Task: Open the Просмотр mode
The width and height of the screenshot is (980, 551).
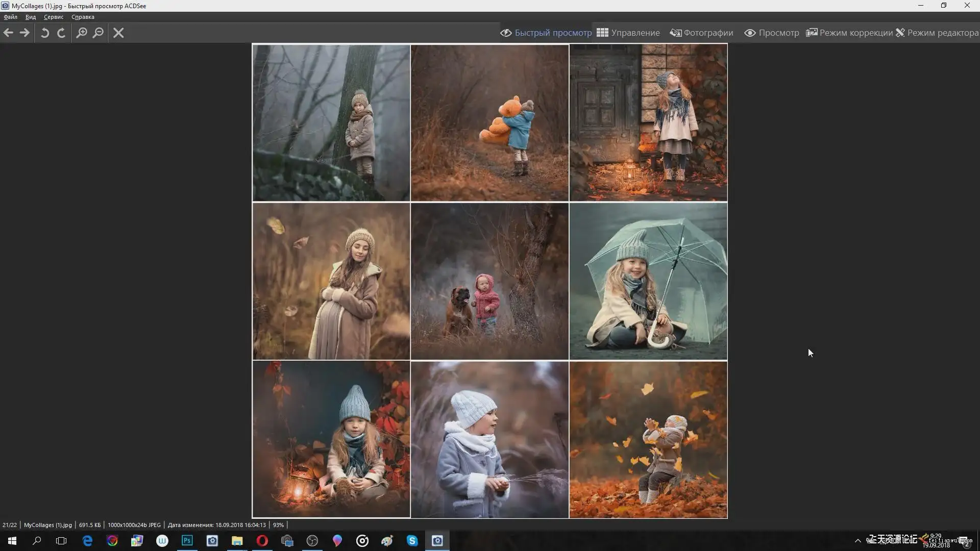Action: pyautogui.click(x=772, y=33)
